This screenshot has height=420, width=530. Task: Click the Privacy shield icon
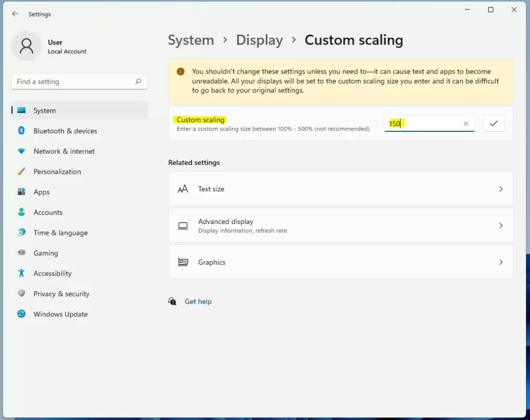click(21, 293)
